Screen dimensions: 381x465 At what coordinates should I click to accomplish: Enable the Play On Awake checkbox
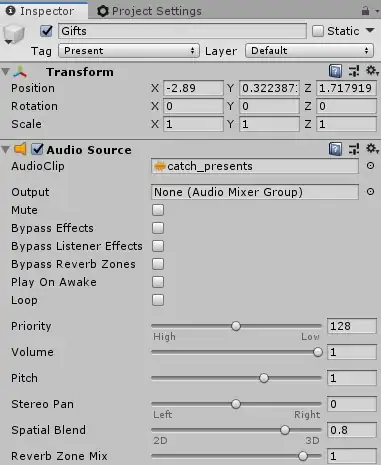[158, 282]
